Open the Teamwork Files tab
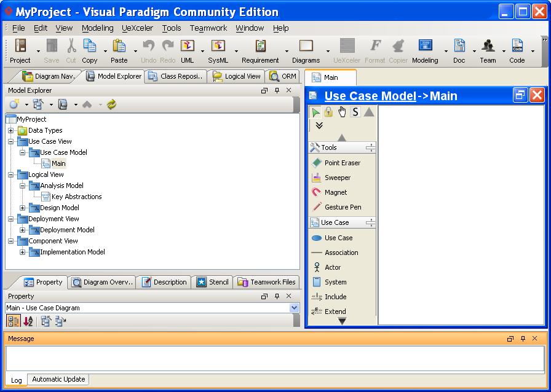The width and height of the screenshot is (551, 392). pyautogui.click(x=267, y=282)
